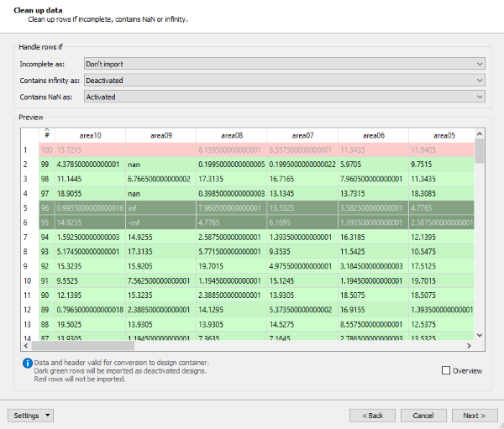Click cell '6.1695' in row 6
The image size is (504, 429).
coord(302,222)
